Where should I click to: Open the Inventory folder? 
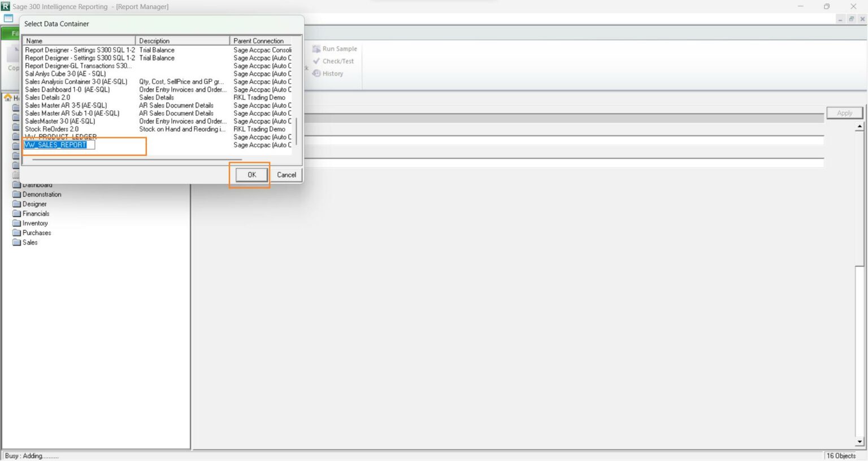pyautogui.click(x=34, y=223)
